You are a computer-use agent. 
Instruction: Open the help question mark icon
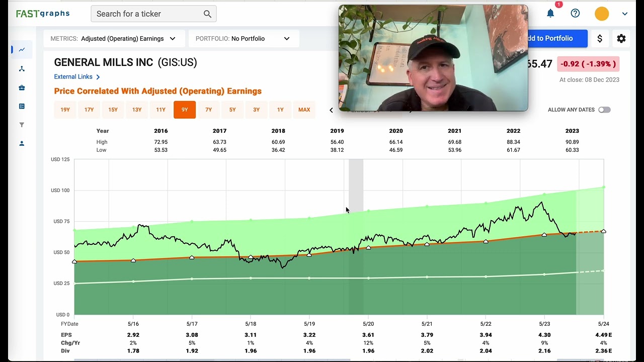pyautogui.click(x=575, y=14)
